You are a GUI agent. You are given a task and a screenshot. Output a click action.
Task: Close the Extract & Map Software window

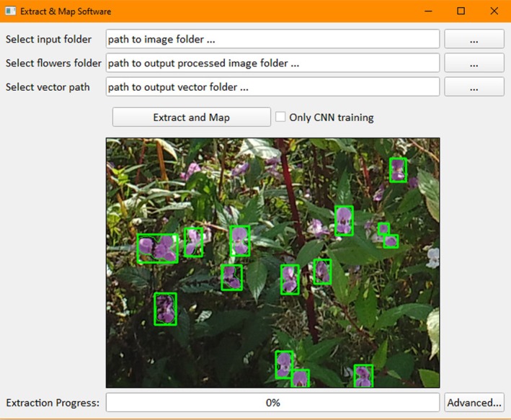[494, 11]
